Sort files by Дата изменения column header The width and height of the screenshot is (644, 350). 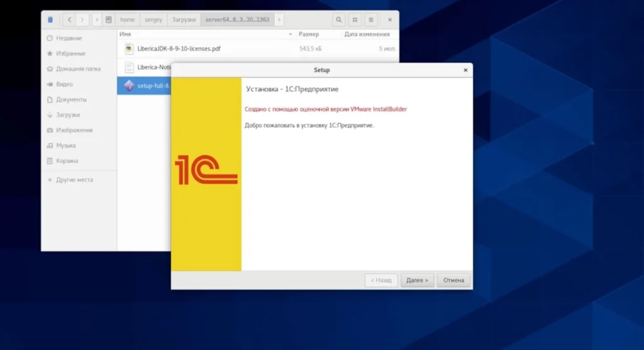(370, 34)
